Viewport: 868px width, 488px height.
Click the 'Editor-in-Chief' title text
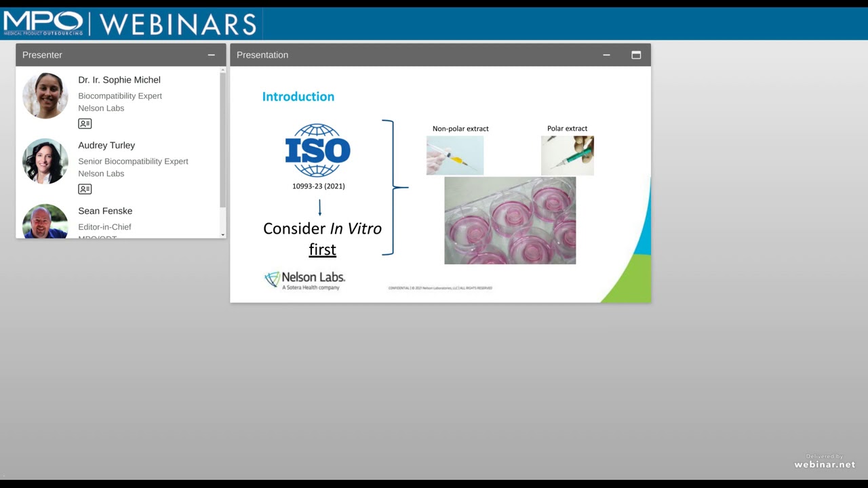click(104, 227)
